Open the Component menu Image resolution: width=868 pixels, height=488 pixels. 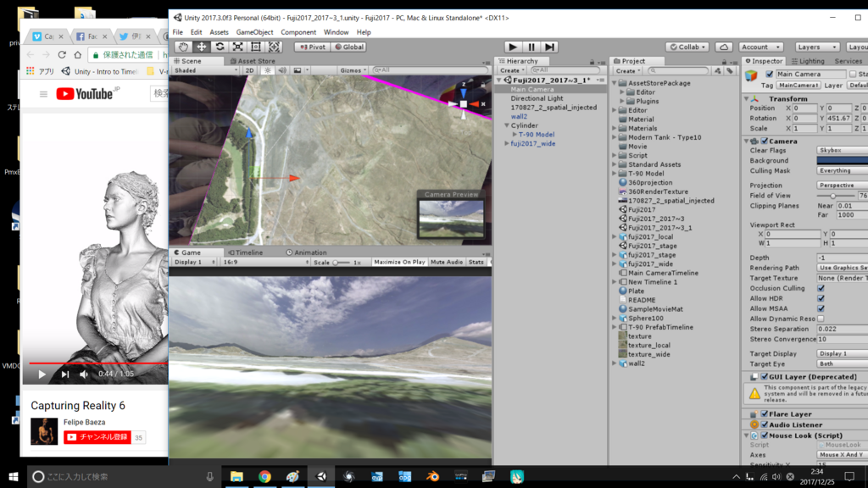coord(298,33)
